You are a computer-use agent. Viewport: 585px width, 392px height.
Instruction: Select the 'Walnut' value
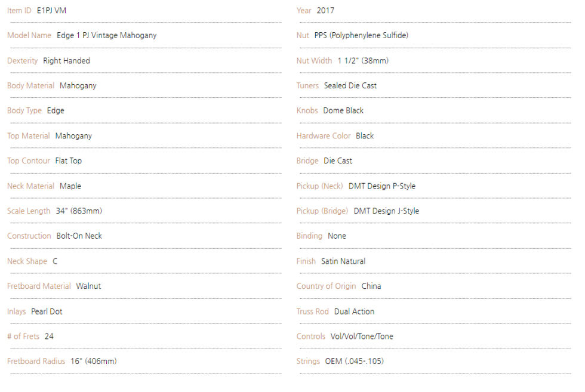coord(88,286)
